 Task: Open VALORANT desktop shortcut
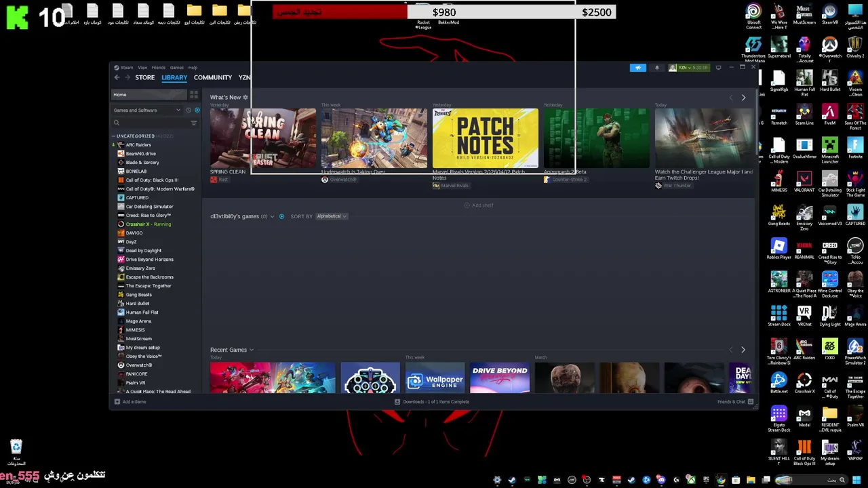[x=804, y=182]
